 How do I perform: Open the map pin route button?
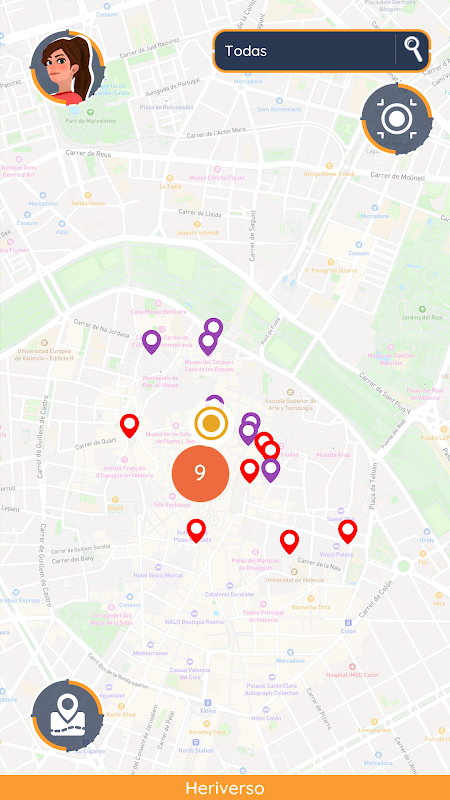(x=68, y=715)
